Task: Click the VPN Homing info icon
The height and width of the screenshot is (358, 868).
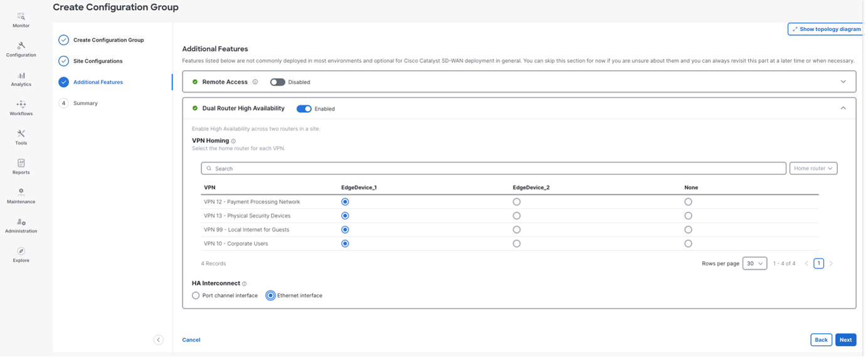Action: [x=233, y=141]
